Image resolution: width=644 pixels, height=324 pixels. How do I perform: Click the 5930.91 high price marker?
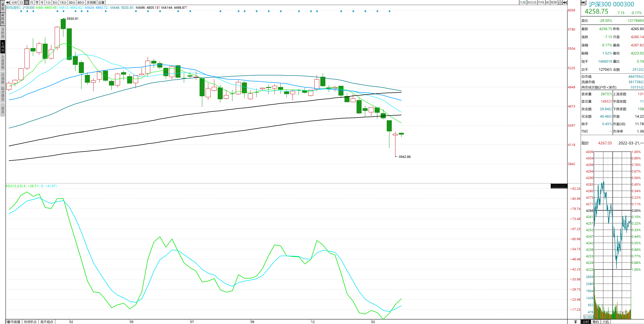click(x=72, y=19)
